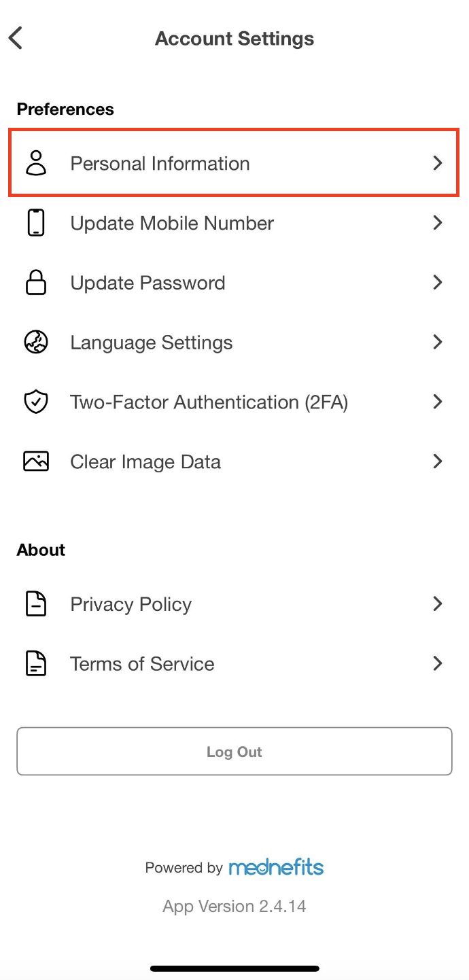Open the Update Password menu entry
Screen dimensions: 469x980
(x=147, y=283)
